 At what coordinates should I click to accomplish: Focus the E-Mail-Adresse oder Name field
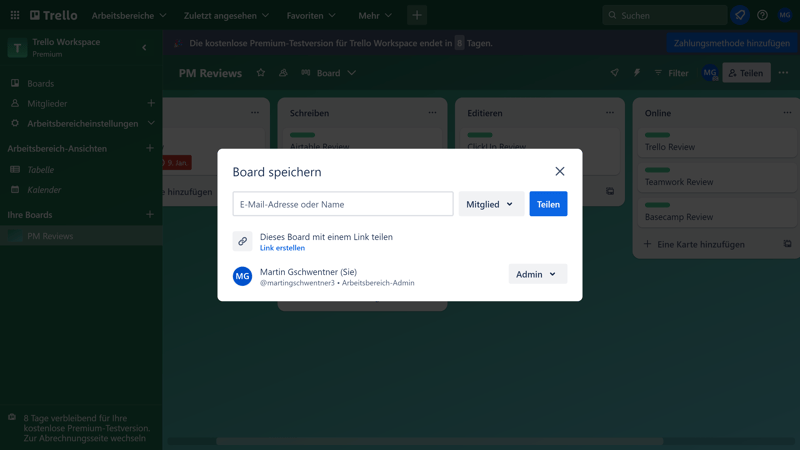pos(343,204)
